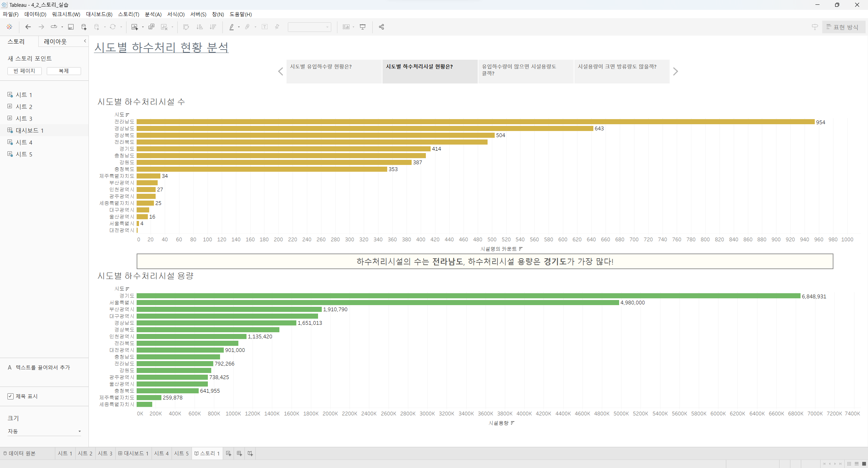Image resolution: width=868 pixels, height=468 pixels.
Task: Select 대시보드 1 in the sheet list
Action: 29,130
